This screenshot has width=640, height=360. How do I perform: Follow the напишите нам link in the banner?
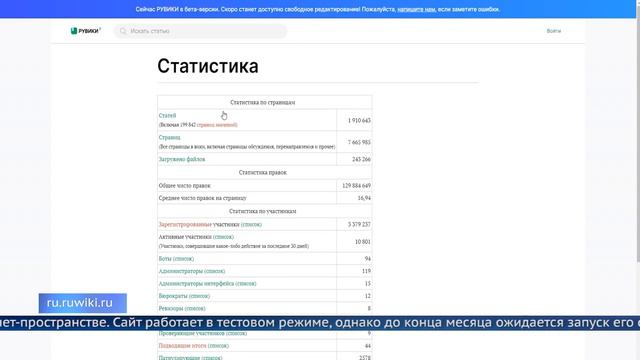tap(416, 9)
